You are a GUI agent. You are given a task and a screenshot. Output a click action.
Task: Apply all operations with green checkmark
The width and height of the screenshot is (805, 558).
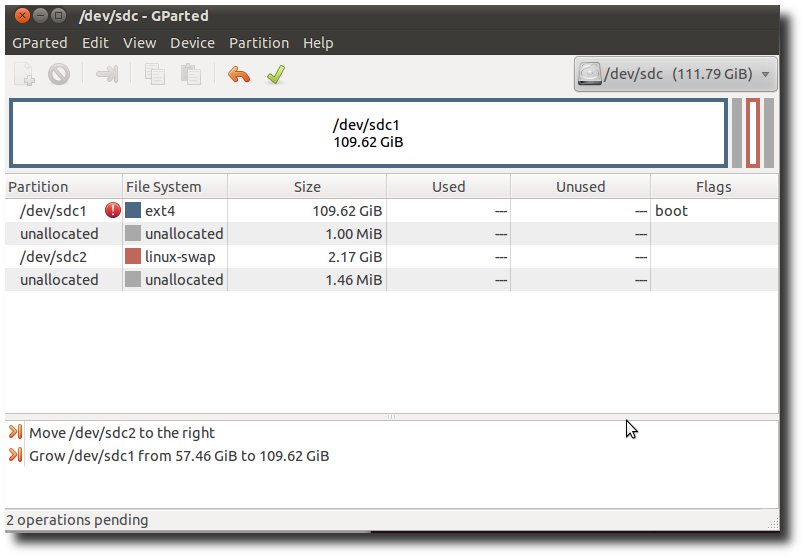[276, 74]
